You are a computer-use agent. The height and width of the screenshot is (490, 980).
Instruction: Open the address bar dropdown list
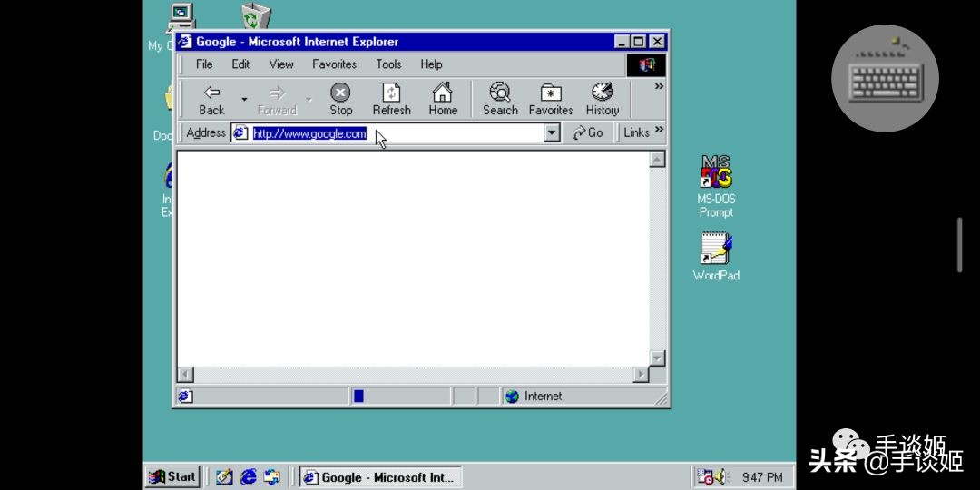tap(552, 132)
